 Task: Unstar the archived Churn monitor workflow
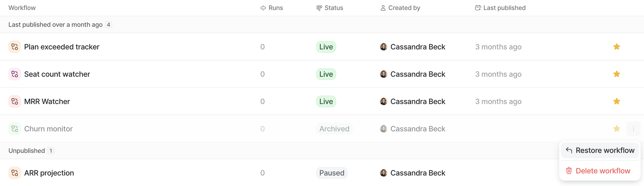(x=616, y=129)
